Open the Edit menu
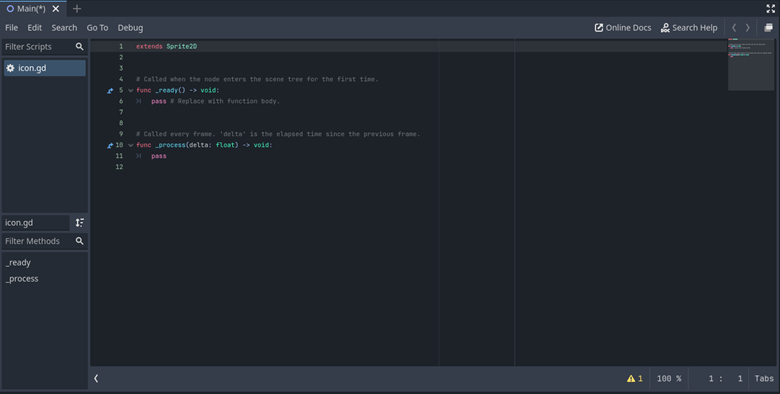The width and height of the screenshot is (780, 394). 34,28
